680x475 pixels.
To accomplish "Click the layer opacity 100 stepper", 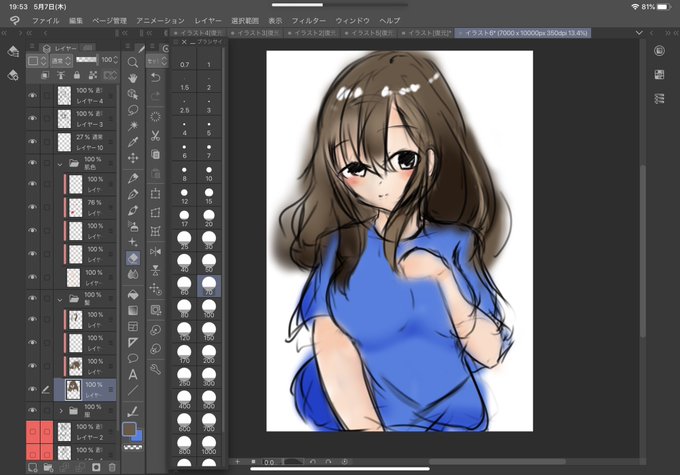I will click(x=115, y=59).
